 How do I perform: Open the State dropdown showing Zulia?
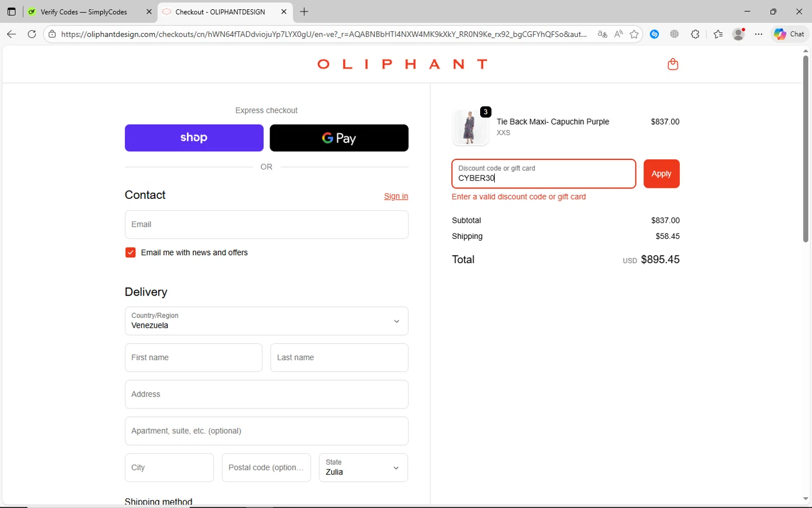click(x=363, y=467)
